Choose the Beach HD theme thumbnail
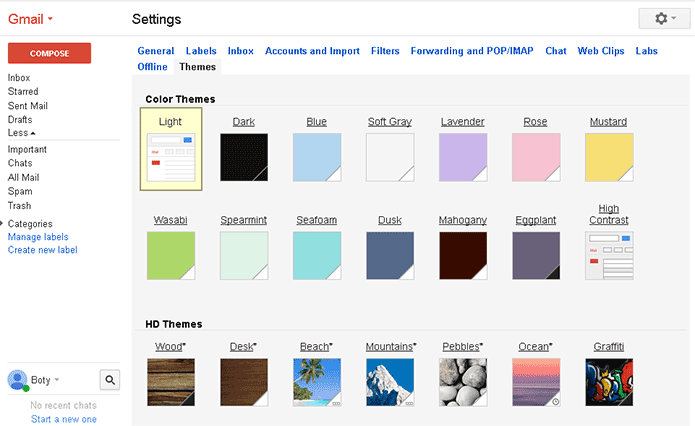 317,383
